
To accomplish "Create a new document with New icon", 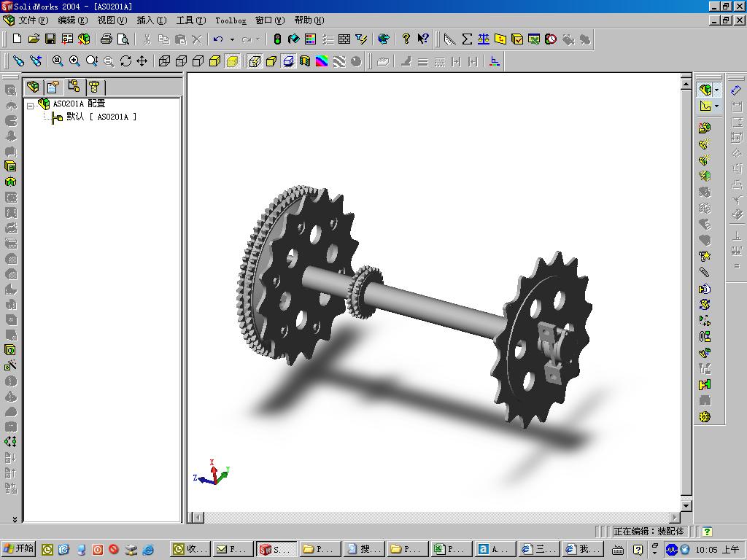I will (18, 39).
